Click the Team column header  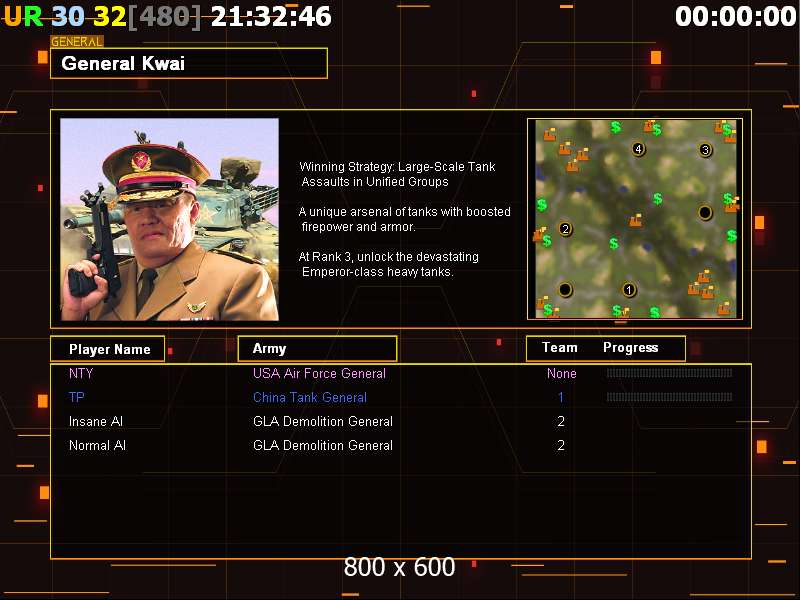point(560,347)
